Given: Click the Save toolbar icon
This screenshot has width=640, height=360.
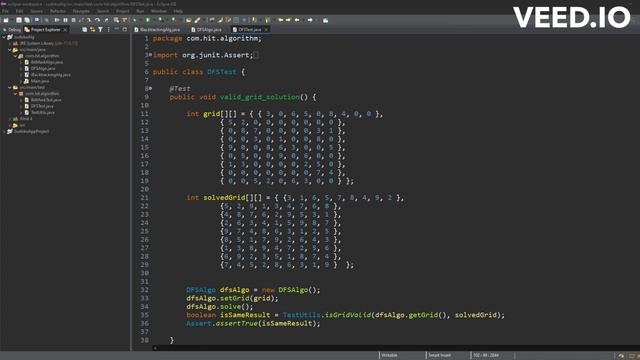Looking at the screenshot, I should [x=19, y=20].
